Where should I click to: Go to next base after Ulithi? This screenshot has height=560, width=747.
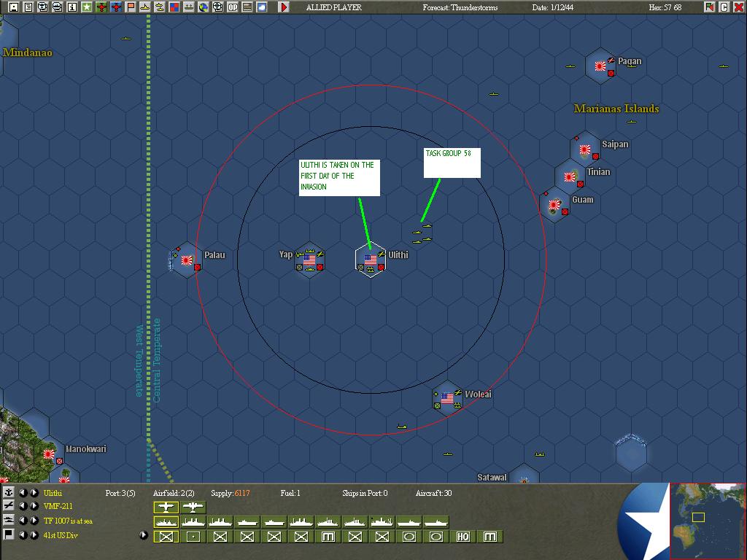tap(34, 492)
